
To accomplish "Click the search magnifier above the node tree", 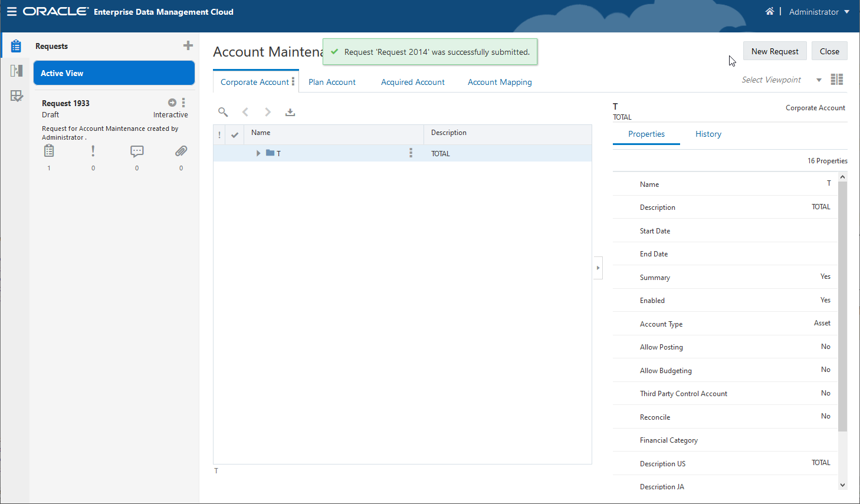I will point(223,111).
